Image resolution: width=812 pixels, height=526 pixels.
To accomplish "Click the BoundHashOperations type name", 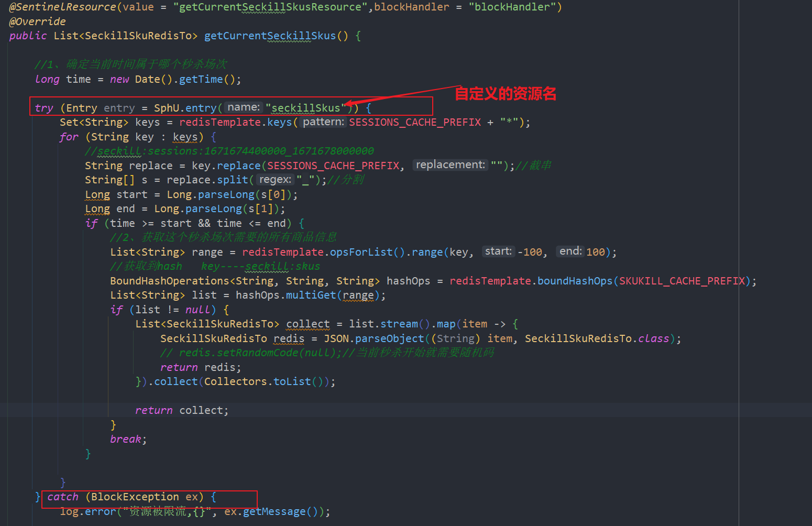I will [x=170, y=281].
